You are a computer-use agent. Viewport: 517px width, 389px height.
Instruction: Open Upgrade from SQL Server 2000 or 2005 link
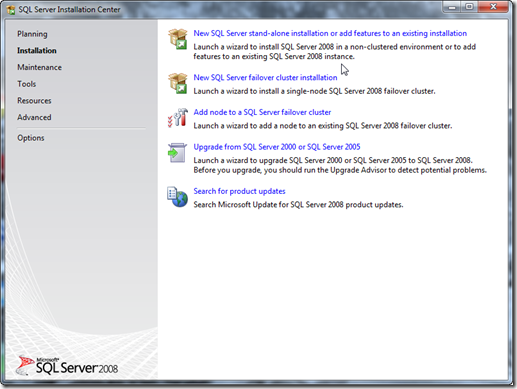click(x=277, y=147)
